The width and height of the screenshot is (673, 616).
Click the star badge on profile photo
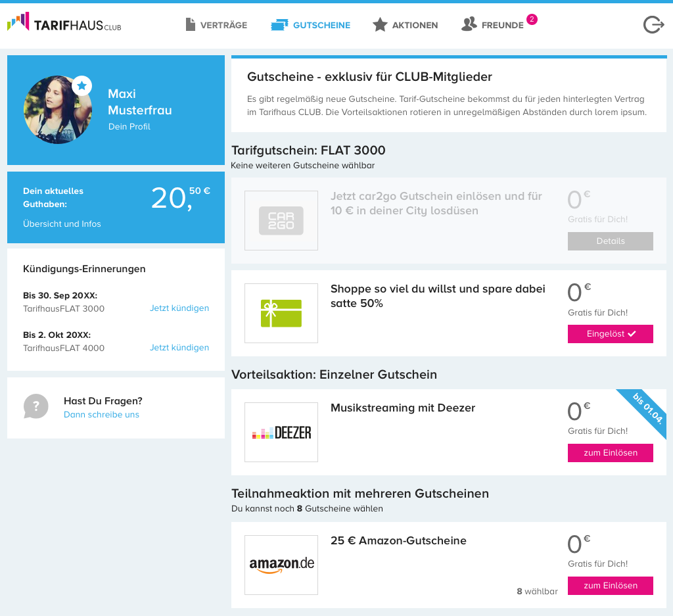[81, 85]
